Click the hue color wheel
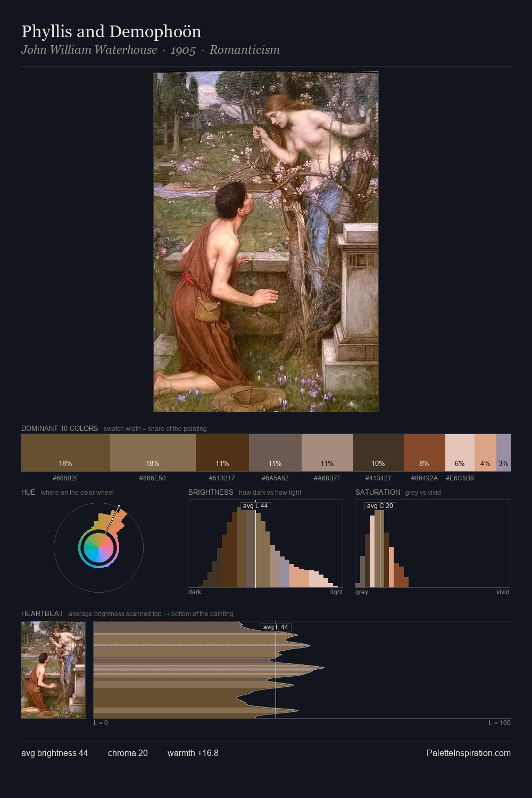The width and height of the screenshot is (532, 798). tap(98, 547)
